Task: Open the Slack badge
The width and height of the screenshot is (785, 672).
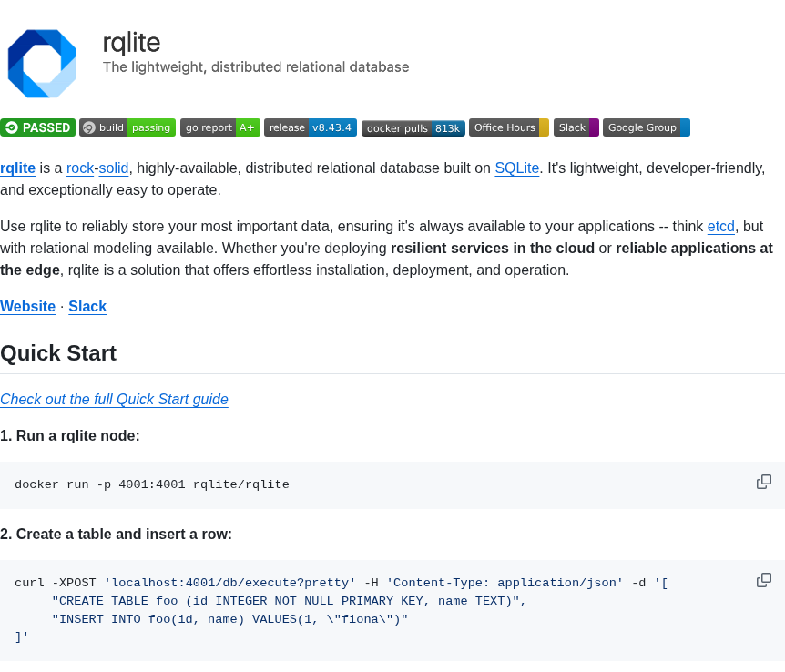Action: point(576,127)
